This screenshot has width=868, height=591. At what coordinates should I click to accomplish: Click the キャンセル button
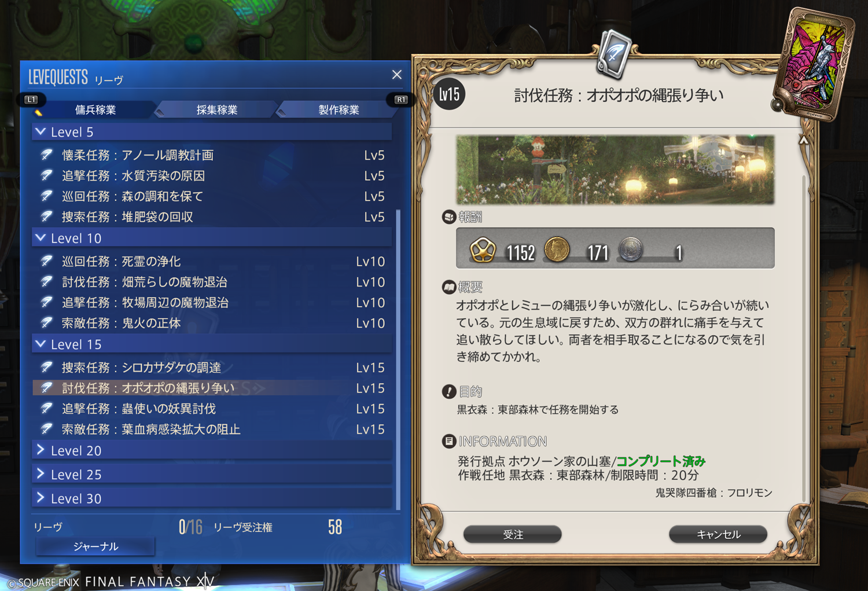718,534
